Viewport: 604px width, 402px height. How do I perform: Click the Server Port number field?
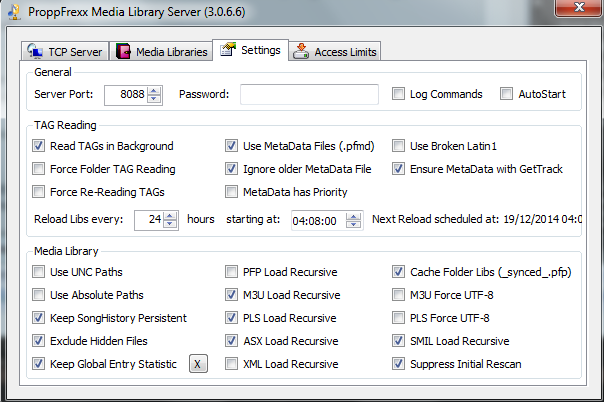(124, 95)
